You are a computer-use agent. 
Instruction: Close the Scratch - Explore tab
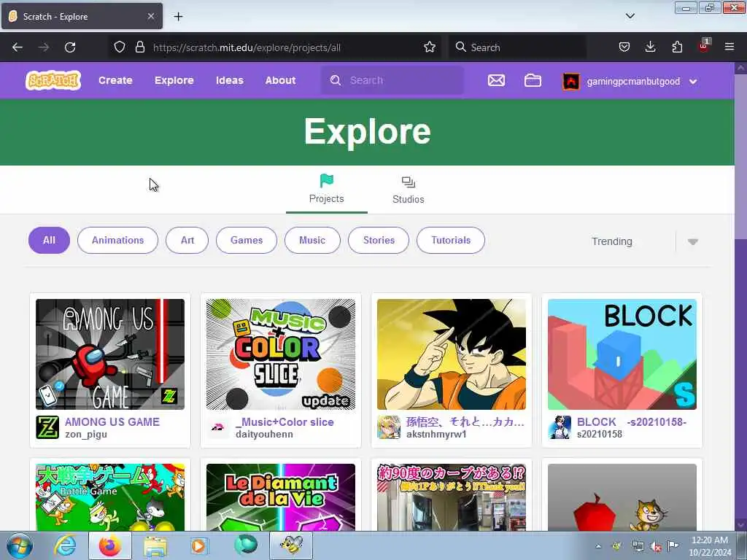150,16
